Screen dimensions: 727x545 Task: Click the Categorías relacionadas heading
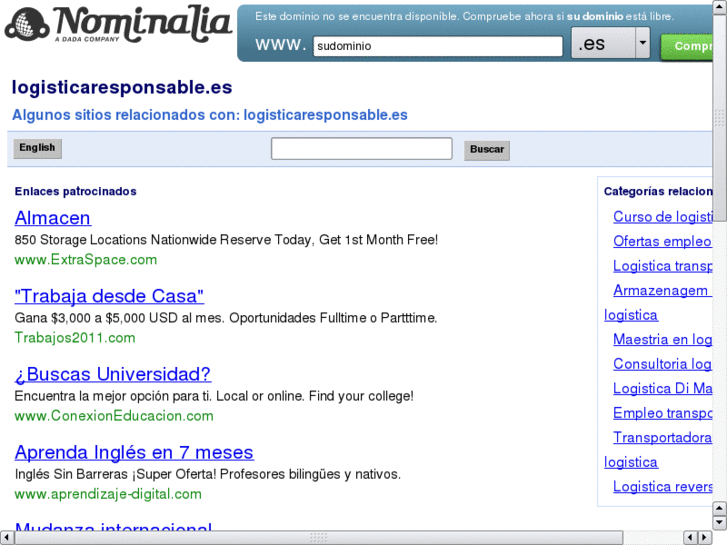(x=658, y=191)
